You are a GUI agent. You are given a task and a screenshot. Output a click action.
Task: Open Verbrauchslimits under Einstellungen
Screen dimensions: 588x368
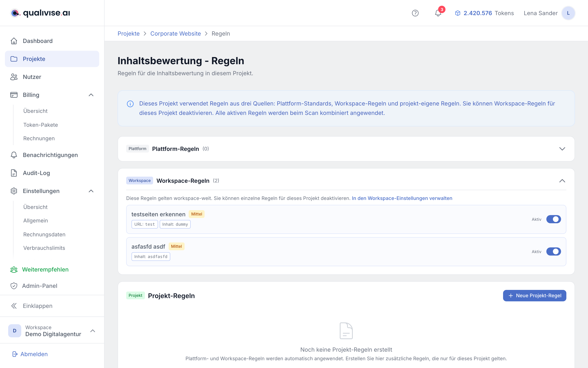tap(44, 248)
